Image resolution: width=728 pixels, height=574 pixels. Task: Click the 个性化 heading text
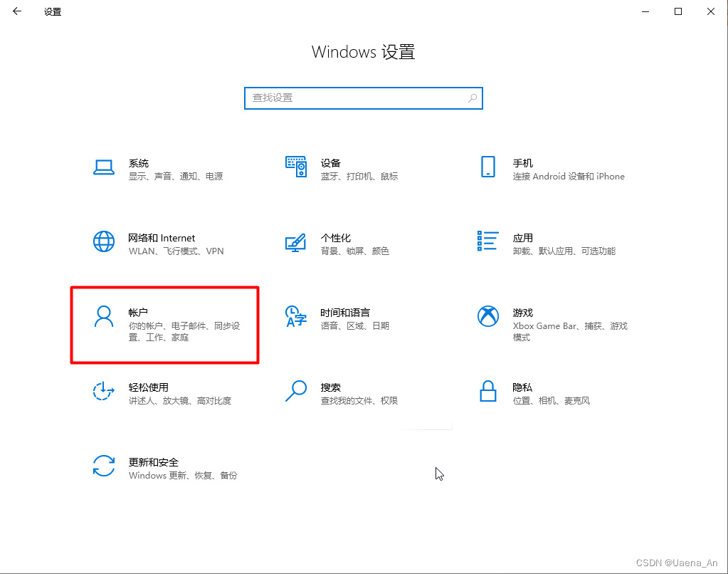336,238
